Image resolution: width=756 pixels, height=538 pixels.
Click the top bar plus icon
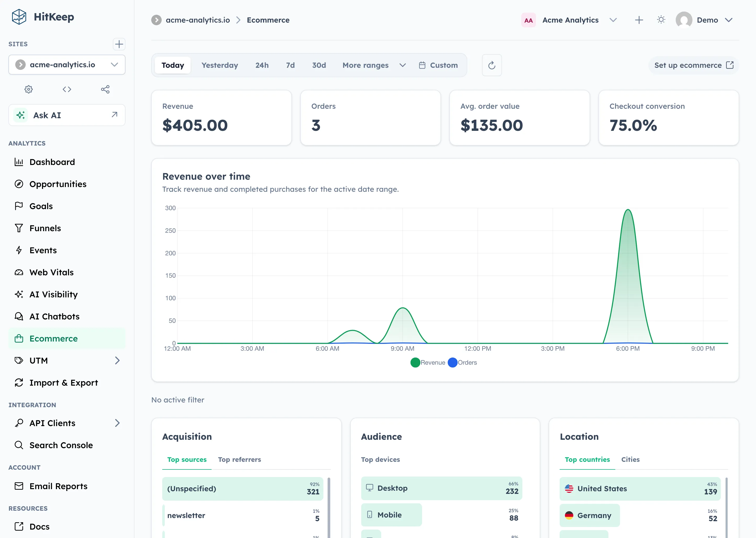click(x=639, y=20)
